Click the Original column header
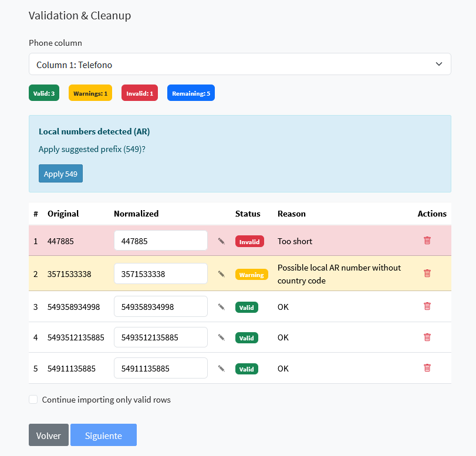 point(63,214)
